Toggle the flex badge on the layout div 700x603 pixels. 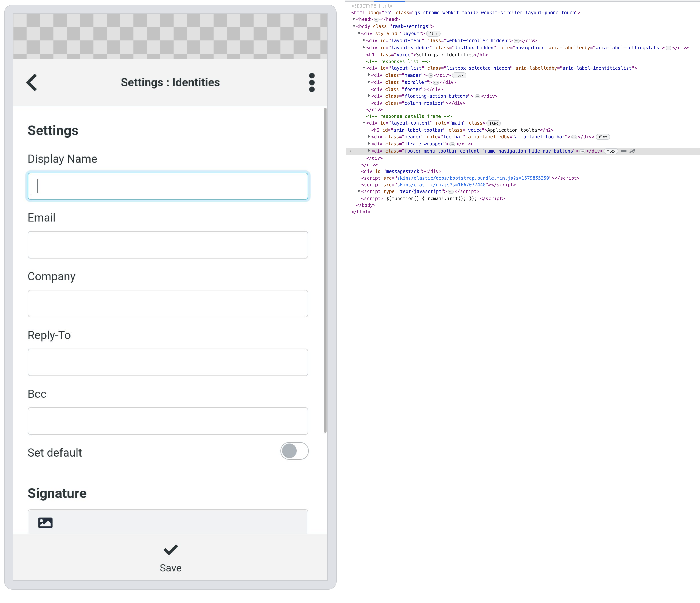pos(433,33)
